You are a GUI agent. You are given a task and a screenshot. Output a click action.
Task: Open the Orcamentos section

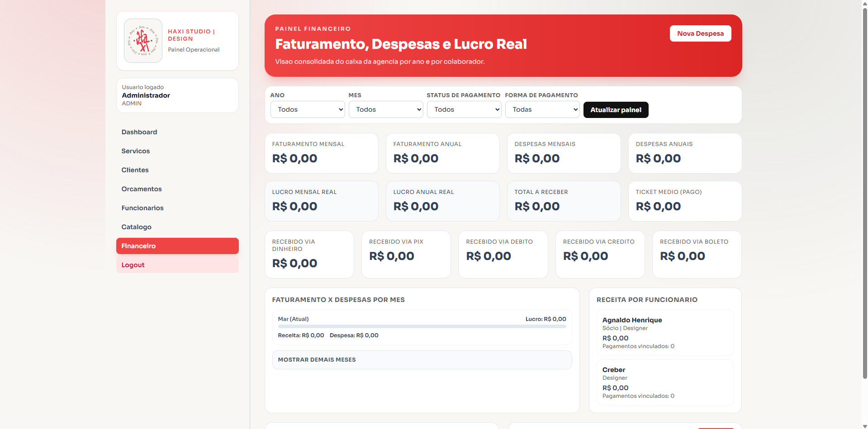pyautogui.click(x=141, y=189)
